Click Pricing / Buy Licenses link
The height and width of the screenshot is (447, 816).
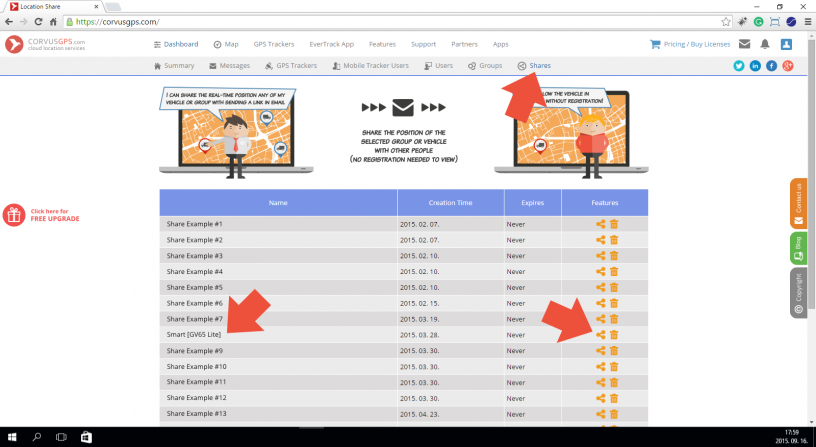point(689,44)
